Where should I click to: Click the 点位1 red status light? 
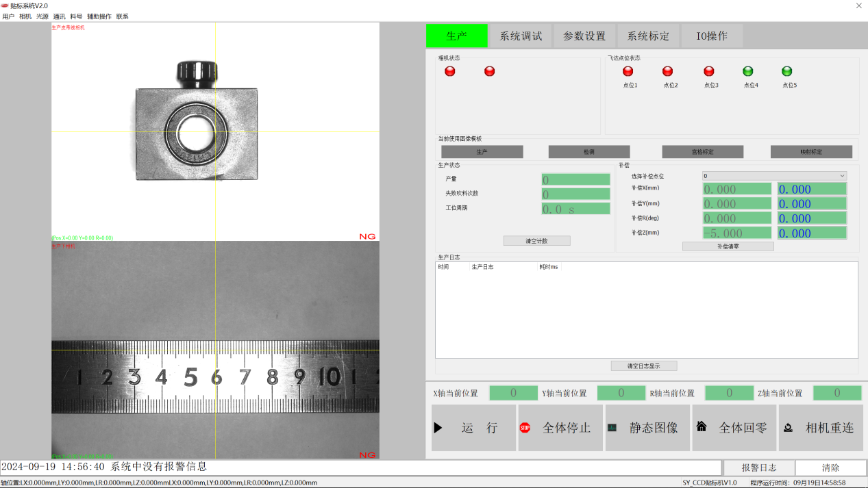628,71
